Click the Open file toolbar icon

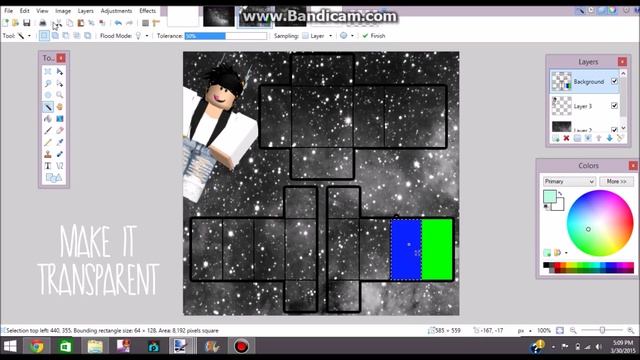(16, 23)
